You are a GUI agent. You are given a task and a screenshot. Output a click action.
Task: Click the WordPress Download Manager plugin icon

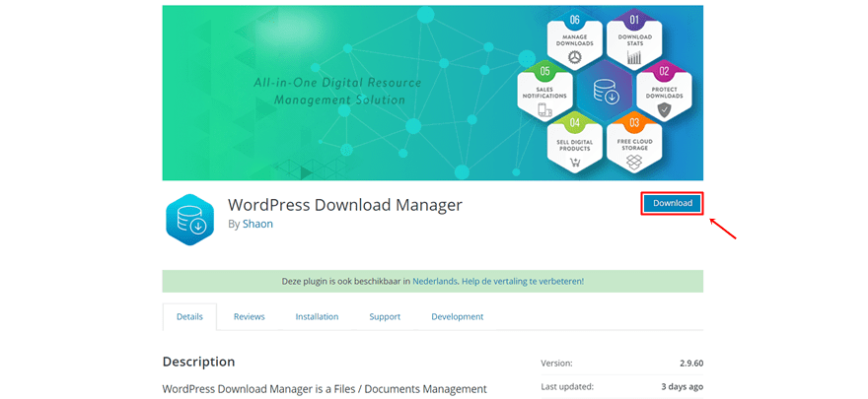pyautogui.click(x=189, y=220)
